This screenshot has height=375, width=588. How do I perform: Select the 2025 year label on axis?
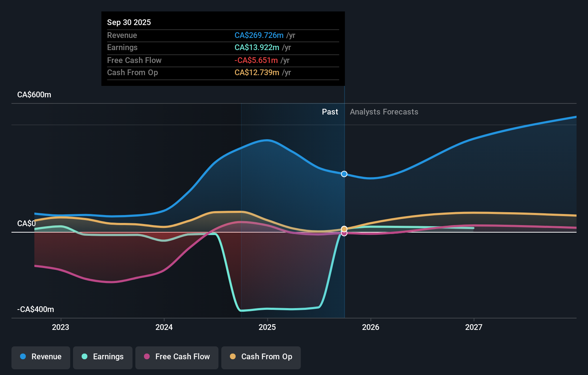tap(268, 327)
